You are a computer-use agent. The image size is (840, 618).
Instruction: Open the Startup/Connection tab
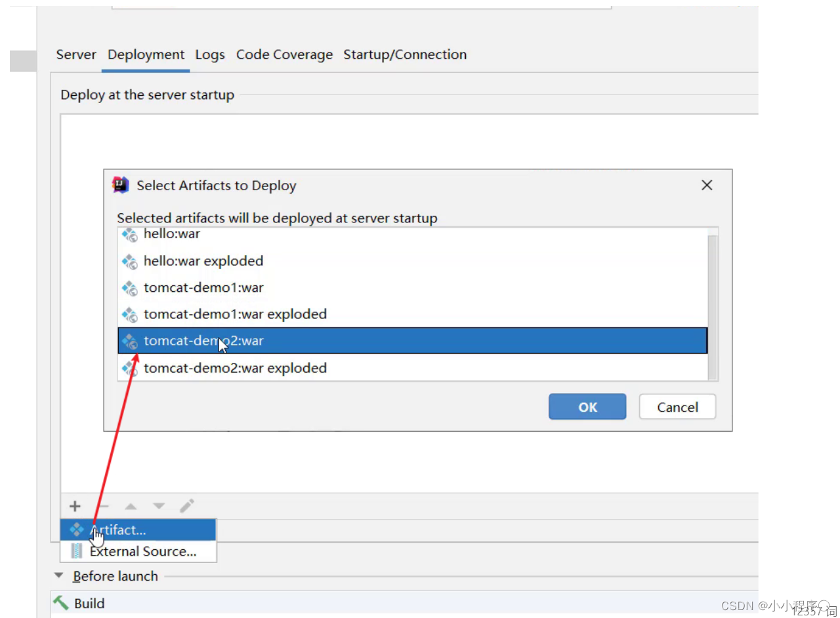pos(405,55)
